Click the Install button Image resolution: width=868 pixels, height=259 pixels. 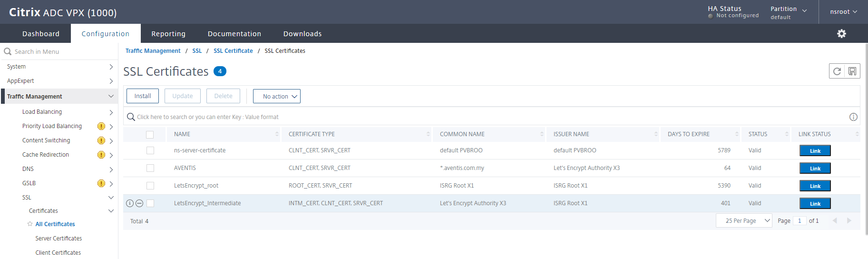[143, 96]
